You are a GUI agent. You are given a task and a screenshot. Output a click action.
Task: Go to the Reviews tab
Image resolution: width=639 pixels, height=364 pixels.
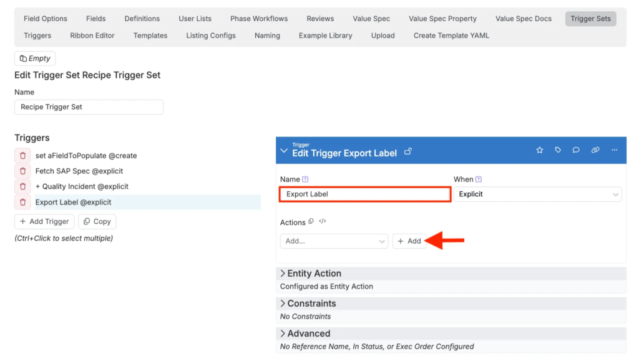coord(320,19)
